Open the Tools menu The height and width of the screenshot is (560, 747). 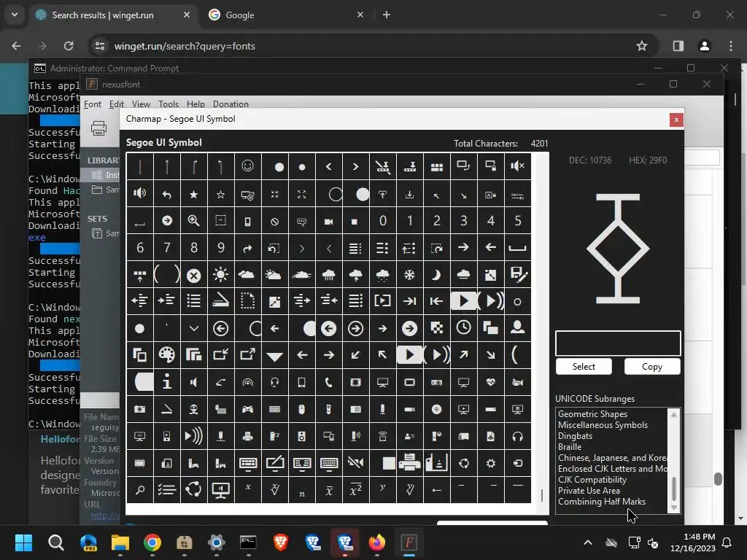click(169, 104)
